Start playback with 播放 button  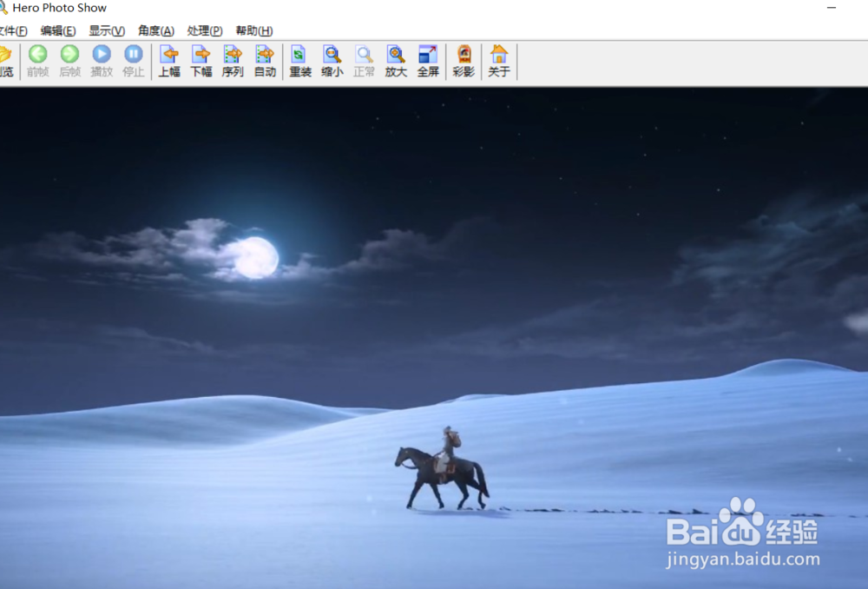102,61
